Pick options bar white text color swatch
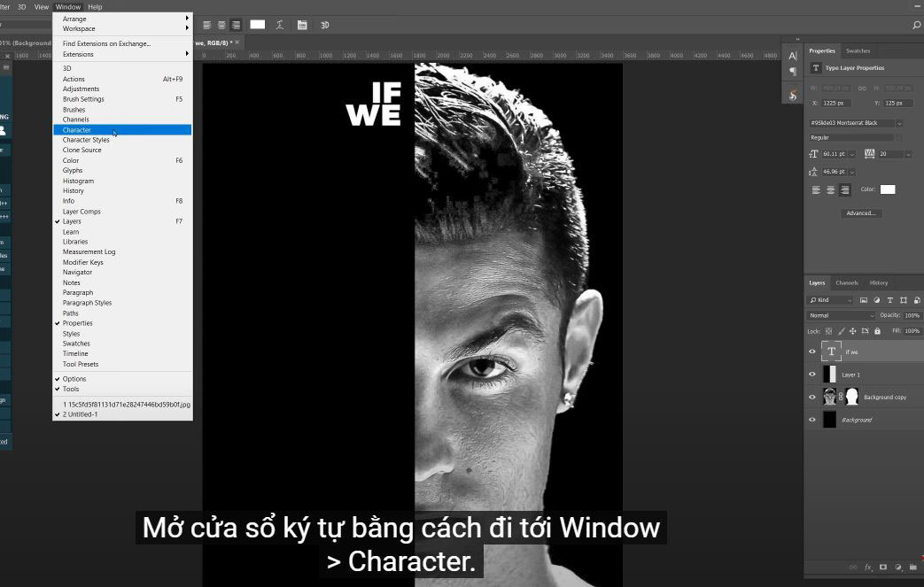 (258, 25)
